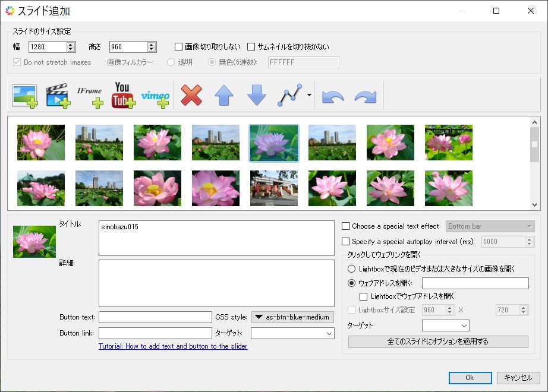The height and width of the screenshot is (392, 548).
Task: Select the 透明 radio button
Action: pyautogui.click(x=171, y=62)
